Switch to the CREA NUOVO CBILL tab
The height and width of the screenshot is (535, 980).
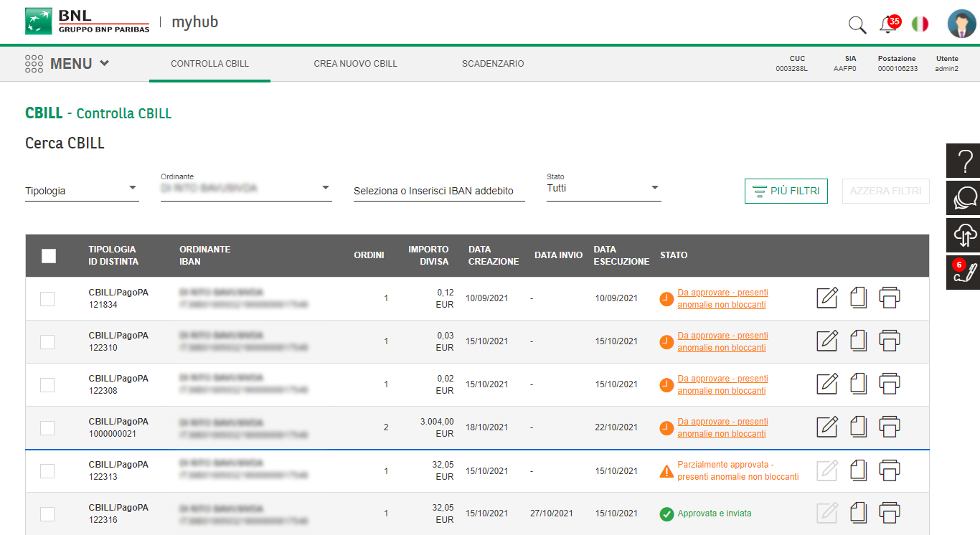point(355,64)
